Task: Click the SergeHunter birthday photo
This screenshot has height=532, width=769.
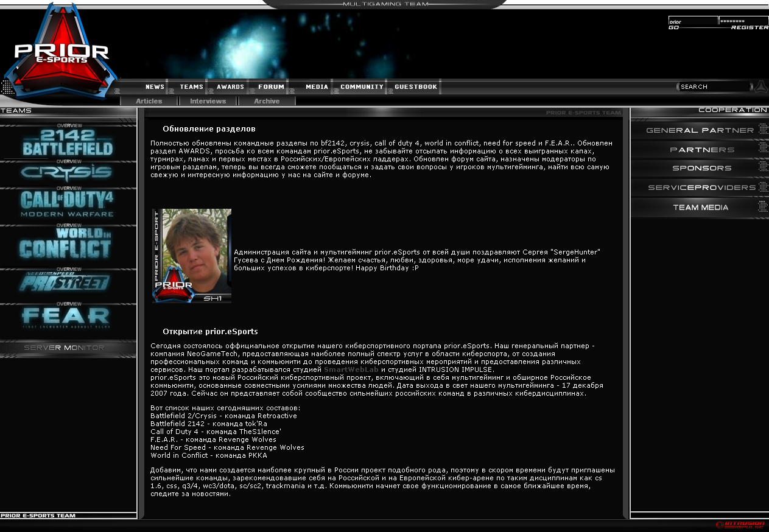Action: click(192, 256)
